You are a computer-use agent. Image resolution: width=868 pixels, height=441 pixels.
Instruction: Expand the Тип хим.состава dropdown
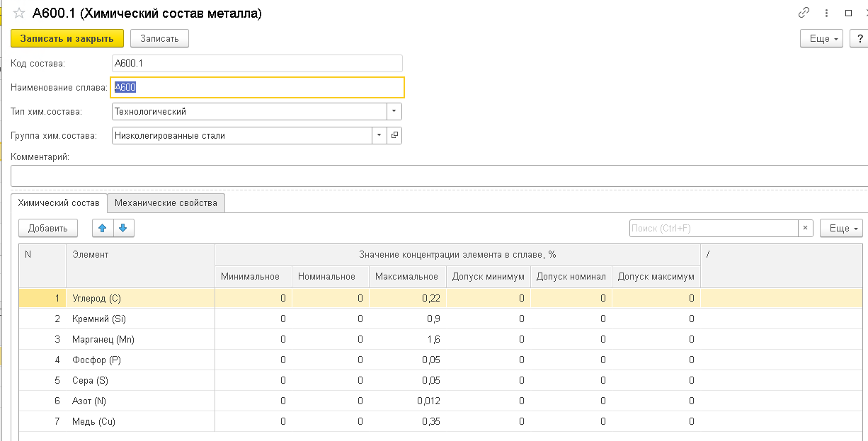tap(394, 111)
